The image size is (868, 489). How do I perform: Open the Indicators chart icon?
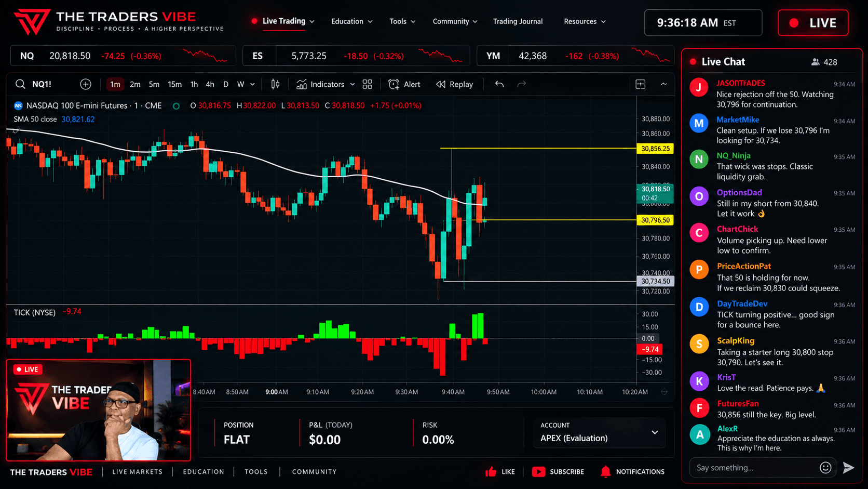click(302, 84)
